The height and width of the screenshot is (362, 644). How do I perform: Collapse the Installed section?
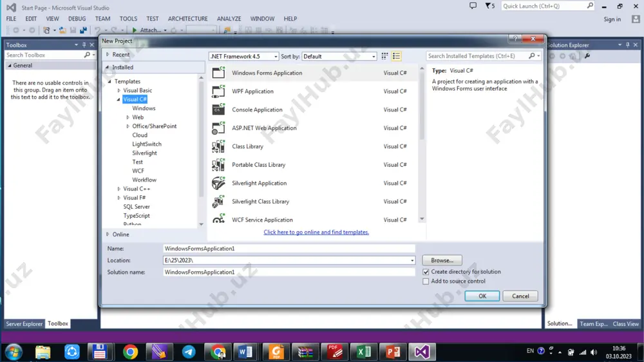(108, 67)
